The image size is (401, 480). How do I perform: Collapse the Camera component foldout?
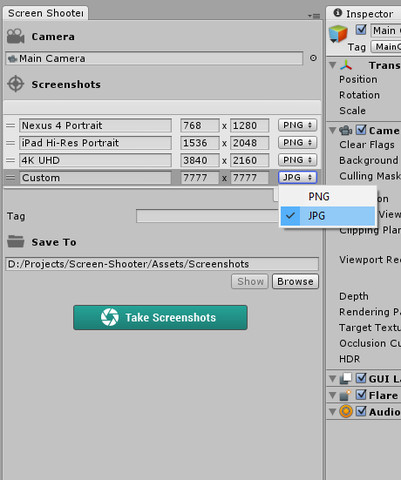click(x=332, y=130)
